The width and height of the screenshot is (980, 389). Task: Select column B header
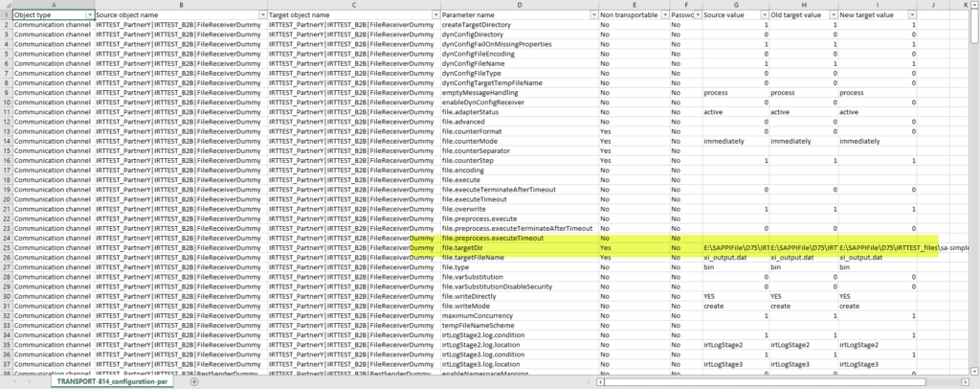tap(181, 5)
